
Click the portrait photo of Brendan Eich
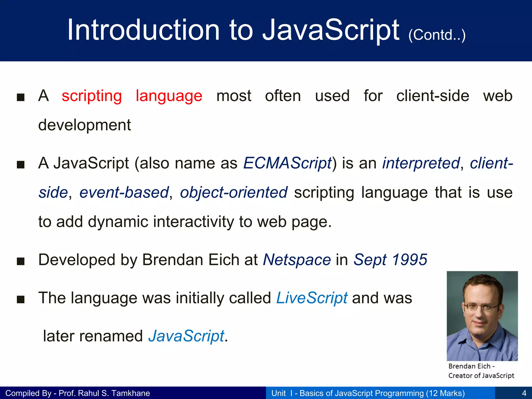pyautogui.click(x=482, y=316)
